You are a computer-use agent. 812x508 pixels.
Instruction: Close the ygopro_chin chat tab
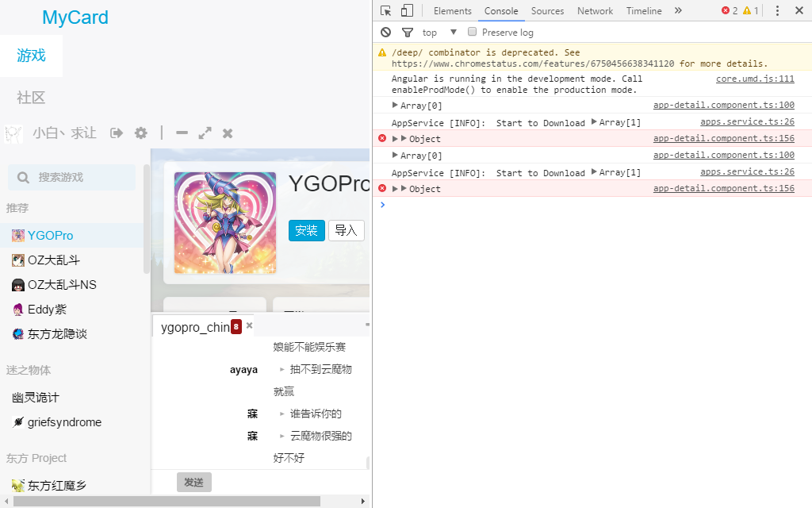coord(249,325)
